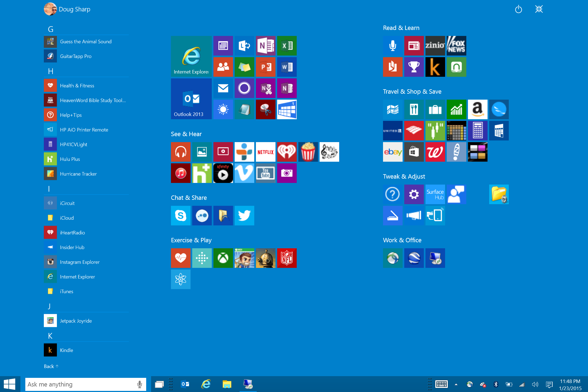Click the Power button
Image resolution: width=588 pixels, height=392 pixels.
coord(519,9)
